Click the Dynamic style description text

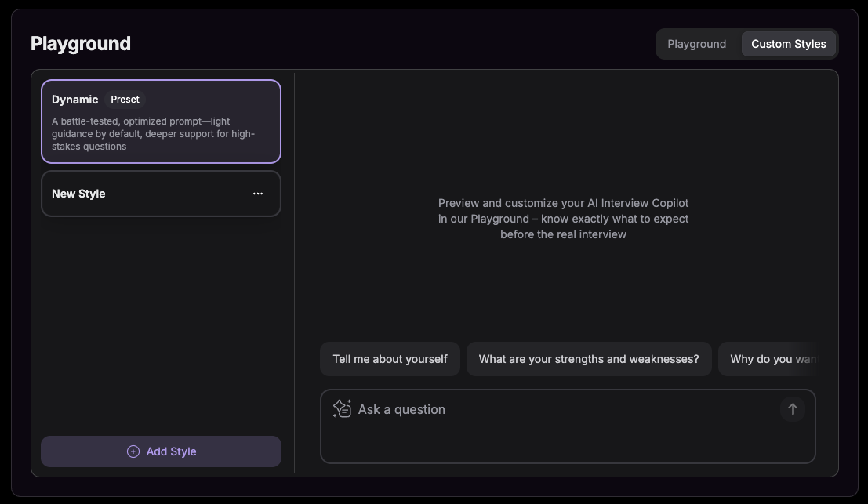tap(154, 134)
